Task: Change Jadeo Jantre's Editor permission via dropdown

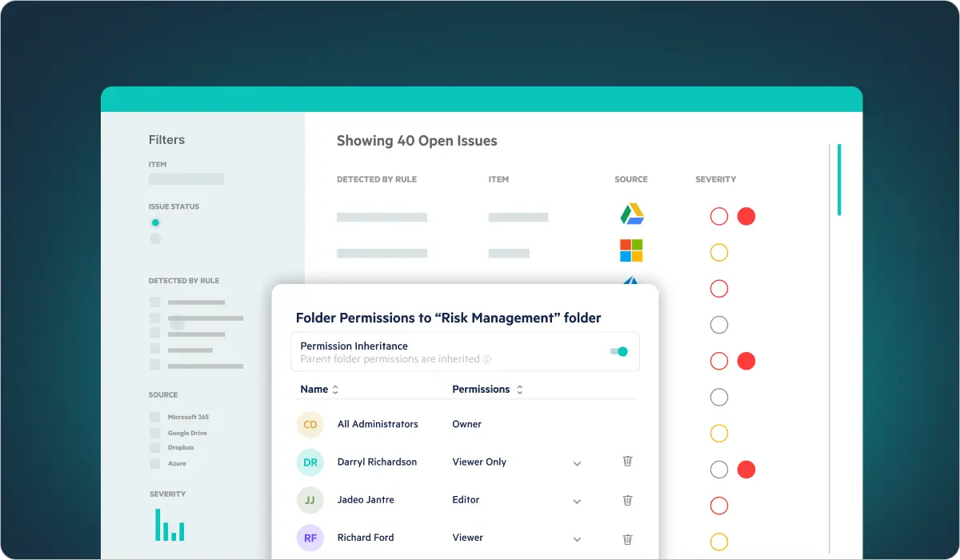Action: [577, 500]
